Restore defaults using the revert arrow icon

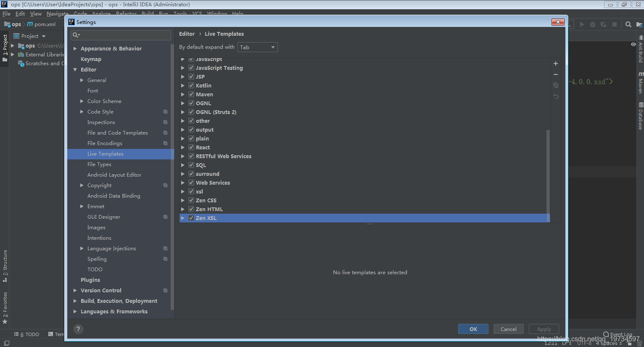(x=556, y=96)
